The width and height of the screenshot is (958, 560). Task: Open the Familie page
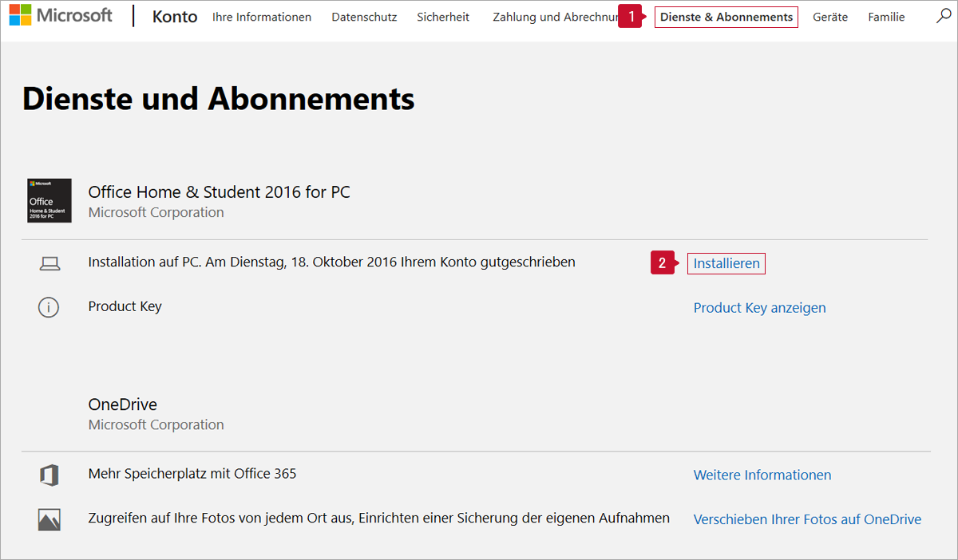(x=886, y=17)
